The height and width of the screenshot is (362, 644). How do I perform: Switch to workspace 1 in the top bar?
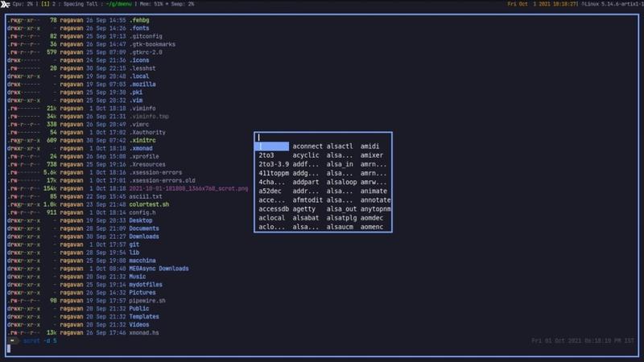pyautogui.click(x=45, y=4)
